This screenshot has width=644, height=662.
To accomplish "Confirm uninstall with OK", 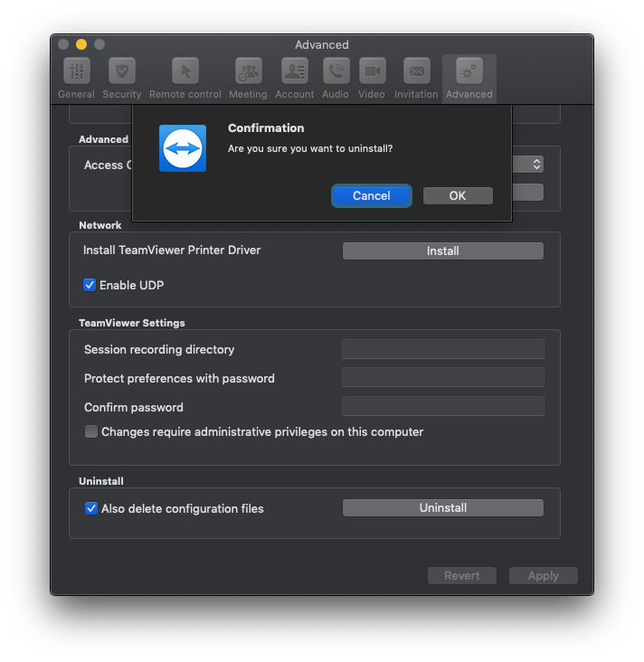I will tap(458, 196).
